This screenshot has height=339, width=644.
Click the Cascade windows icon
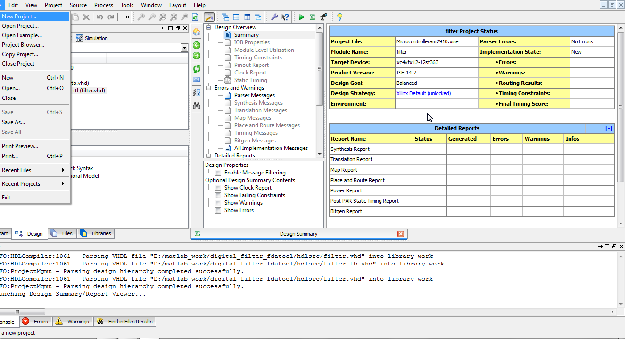pyautogui.click(x=225, y=17)
